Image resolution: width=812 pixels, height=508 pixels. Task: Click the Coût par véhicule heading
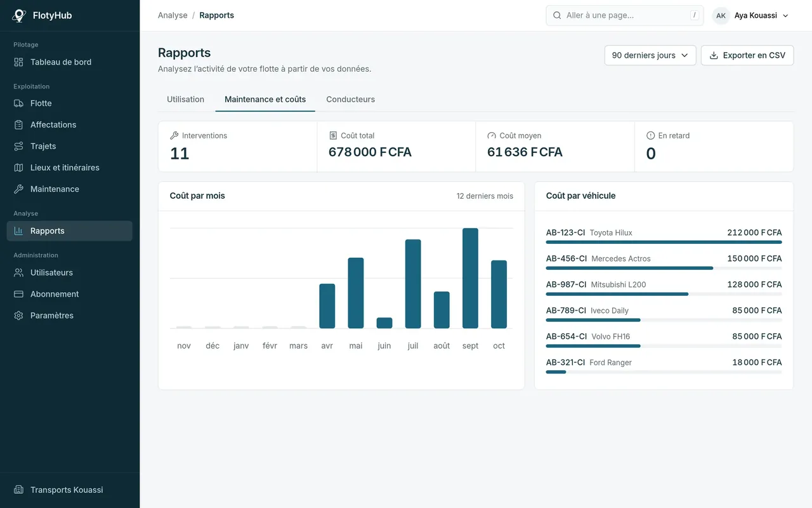(x=580, y=196)
